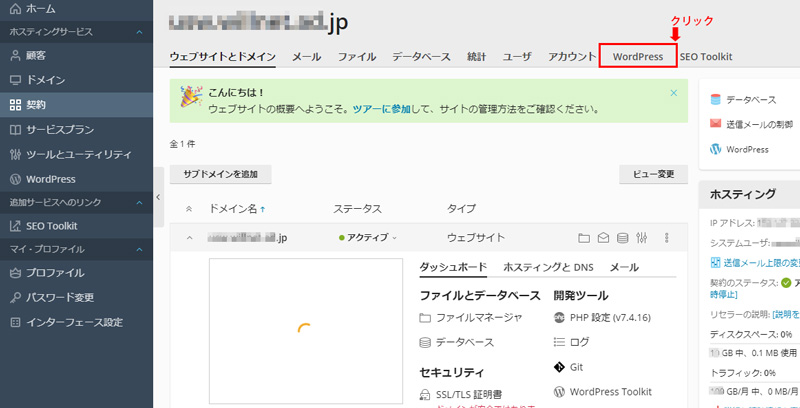
Task: Open the WordPress top tab
Action: pyautogui.click(x=638, y=57)
